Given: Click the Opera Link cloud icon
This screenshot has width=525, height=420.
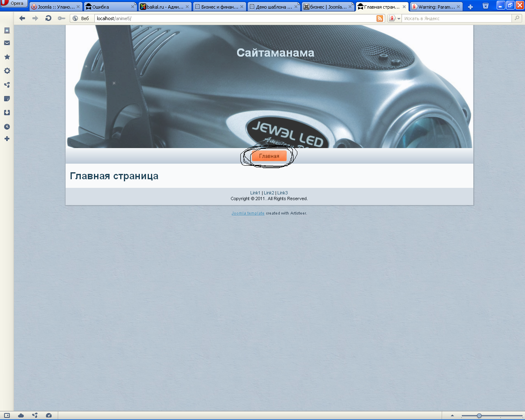Looking at the screenshot, I should (21, 415).
